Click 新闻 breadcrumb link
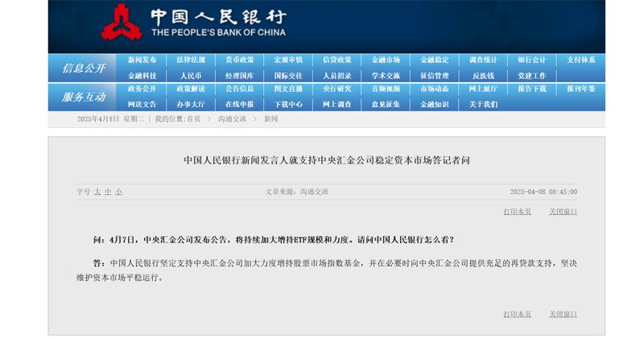The image size is (644, 339). (270, 118)
